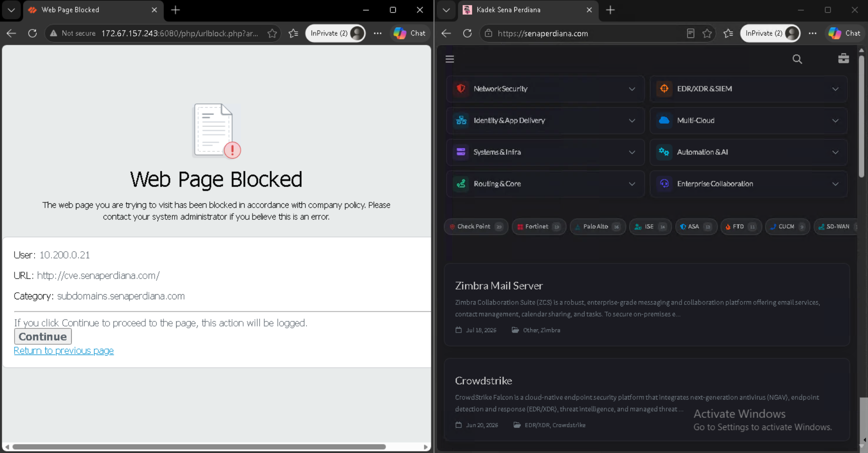Open the site hamburger menu
The image size is (868, 453).
tap(450, 59)
